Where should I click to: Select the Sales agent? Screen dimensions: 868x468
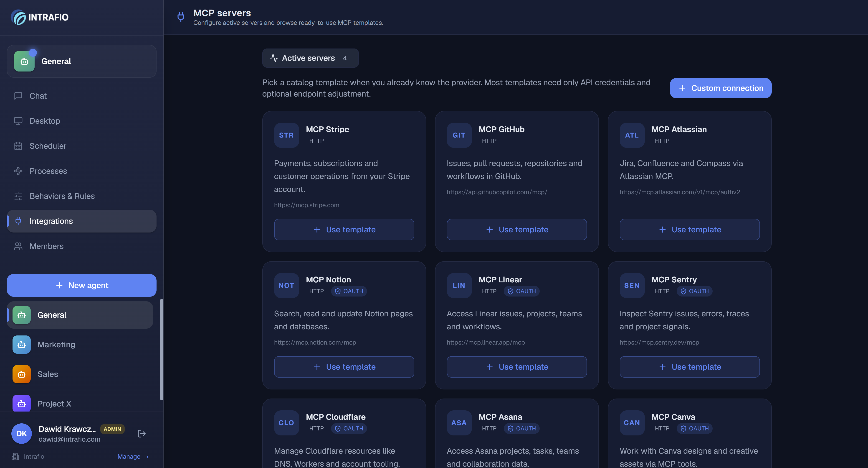pyautogui.click(x=80, y=374)
